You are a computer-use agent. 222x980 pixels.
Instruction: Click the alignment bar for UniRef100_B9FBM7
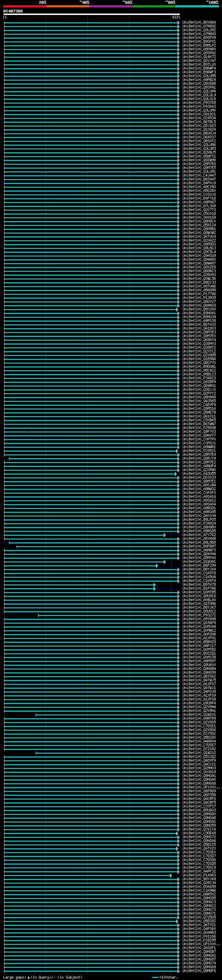98,546
